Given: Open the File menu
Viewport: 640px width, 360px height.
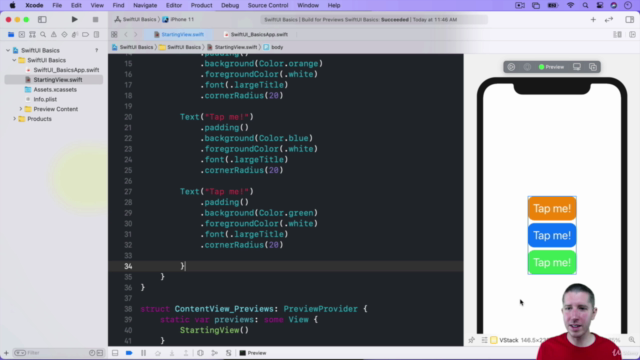Looking at the screenshot, I should [57, 5].
